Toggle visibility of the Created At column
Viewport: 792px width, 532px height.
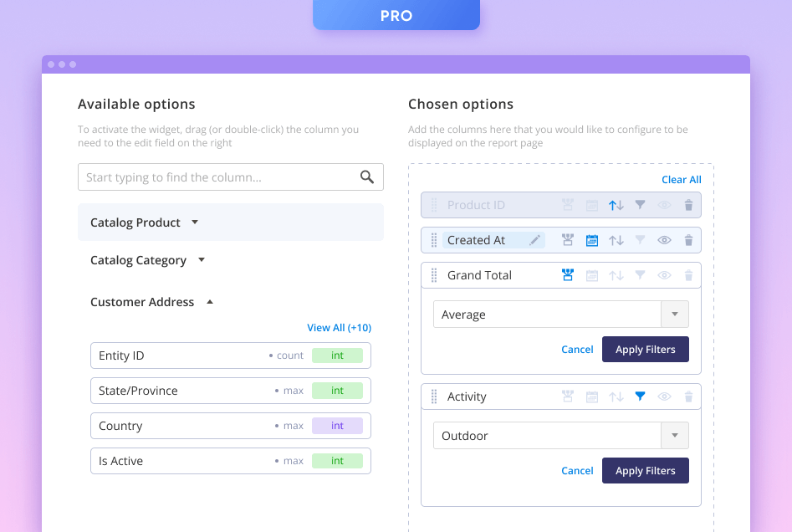click(x=664, y=239)
